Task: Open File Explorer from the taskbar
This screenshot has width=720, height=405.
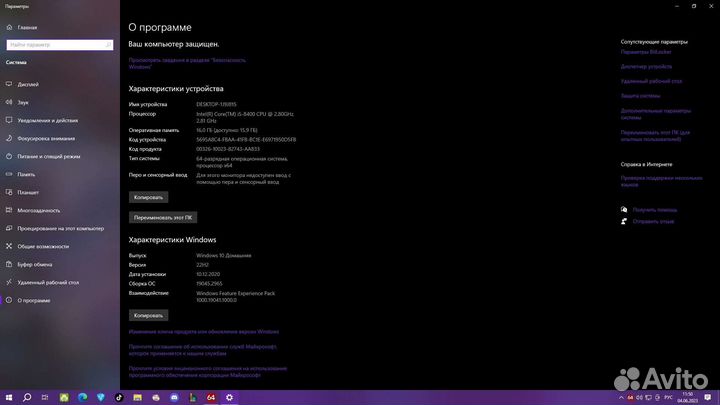Action: tap(137, 398)
